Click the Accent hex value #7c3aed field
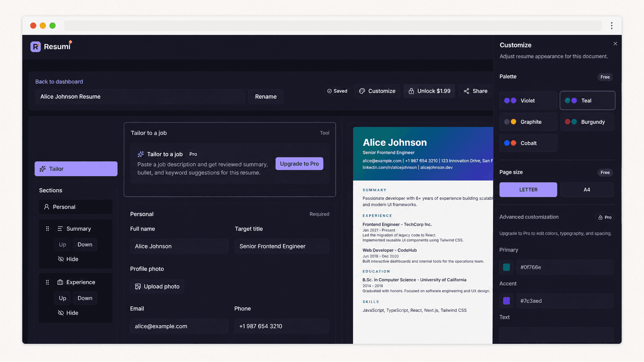This screenshot has height=362, width=644. click(565, 301)
